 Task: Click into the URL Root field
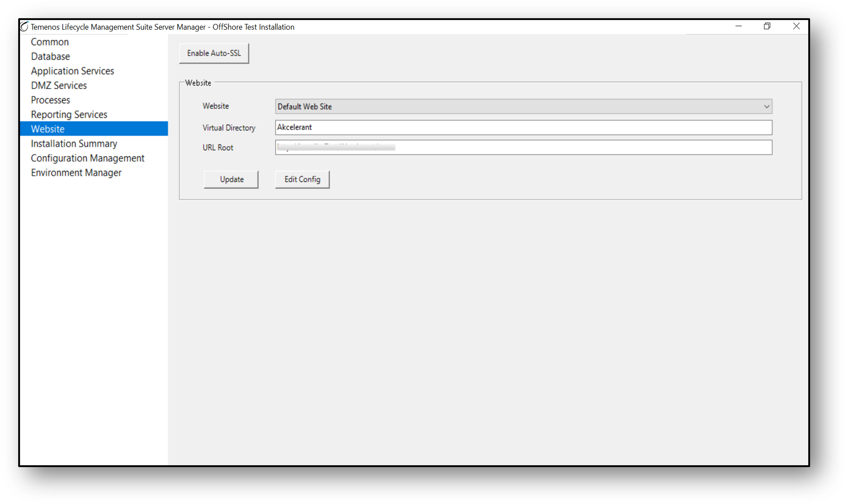523,147
